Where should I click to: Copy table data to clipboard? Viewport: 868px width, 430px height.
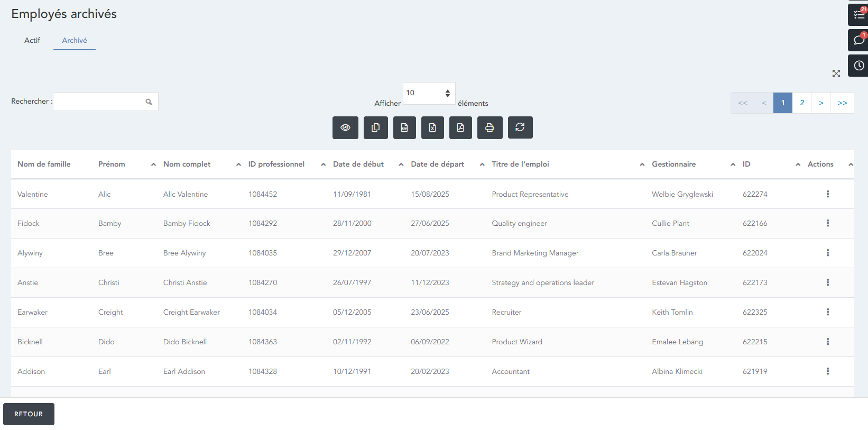pos(375,127)
